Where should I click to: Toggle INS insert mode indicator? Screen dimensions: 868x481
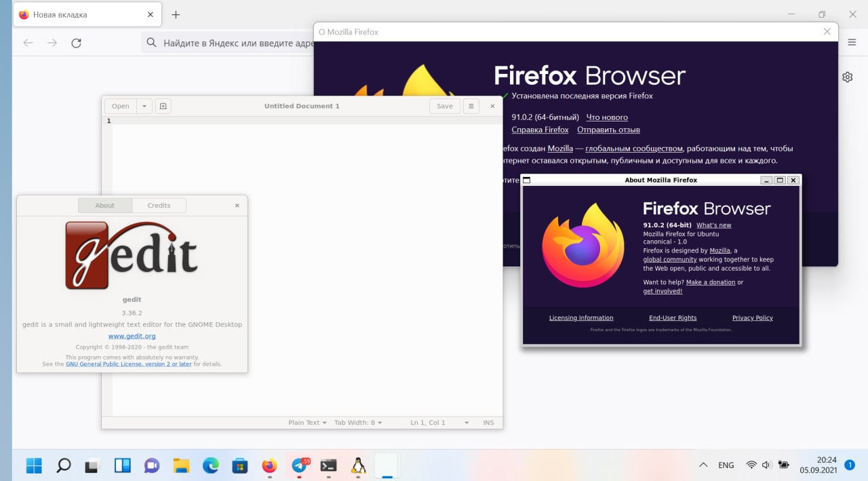click(x=488, y=423)
